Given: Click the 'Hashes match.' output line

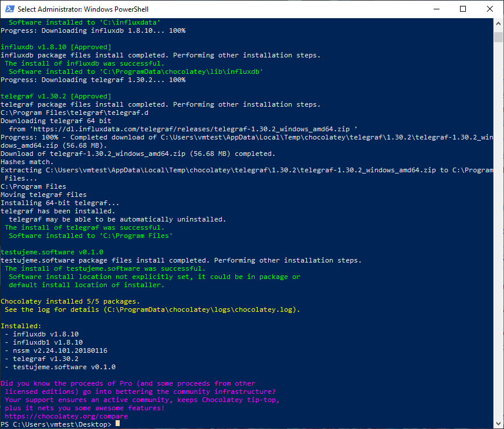Looking at the screenshot, I should coord(27,162).
